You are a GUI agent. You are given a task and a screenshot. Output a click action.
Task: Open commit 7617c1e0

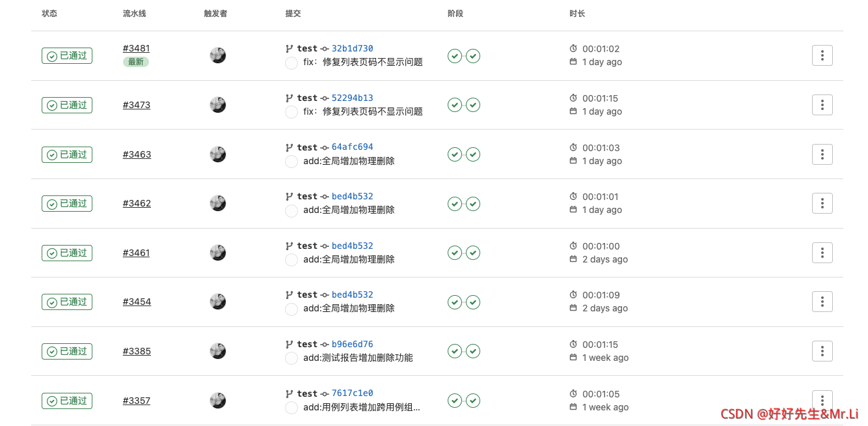353,393
